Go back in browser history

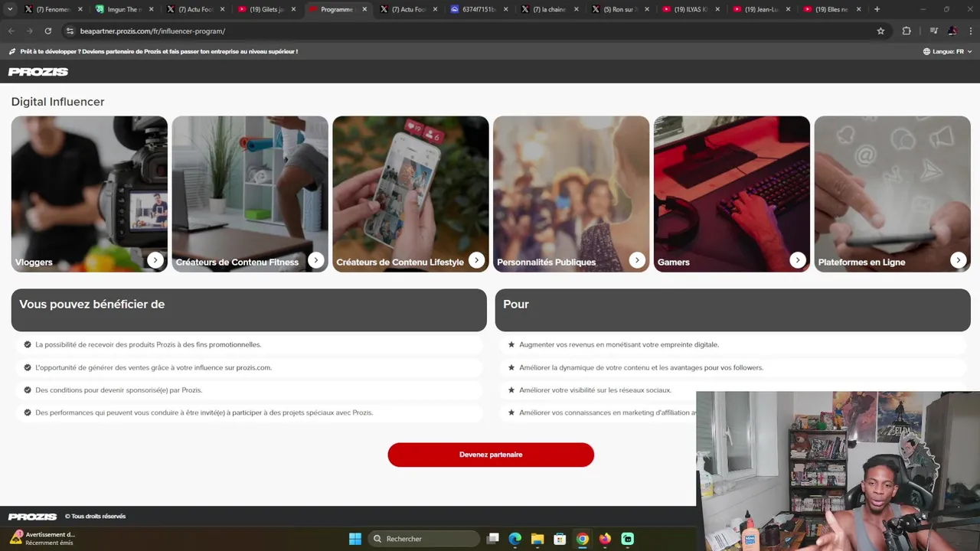(11, 31)
